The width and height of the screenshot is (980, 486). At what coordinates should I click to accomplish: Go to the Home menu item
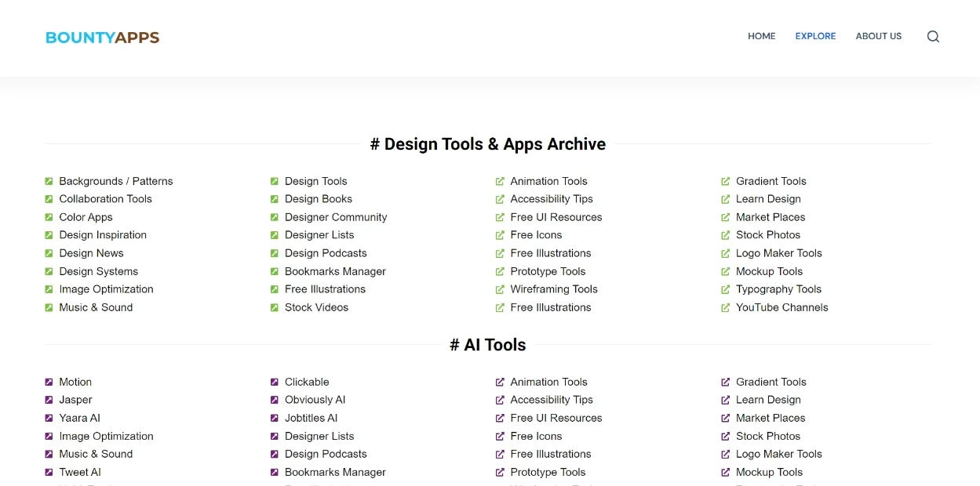click(761, 36)
